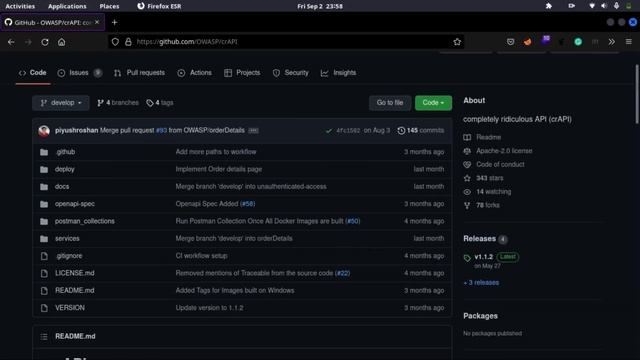The width and height of the screenshot is (640, 360).
Task: Open pull request #93 link
Action: click(162, 131)
